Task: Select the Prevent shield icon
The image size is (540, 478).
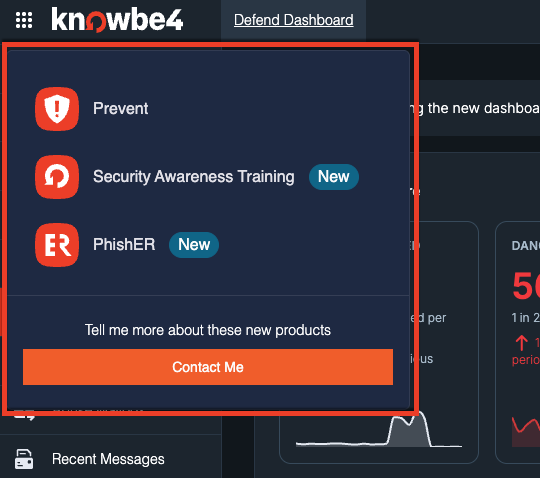Action: (x=57, y=109)
